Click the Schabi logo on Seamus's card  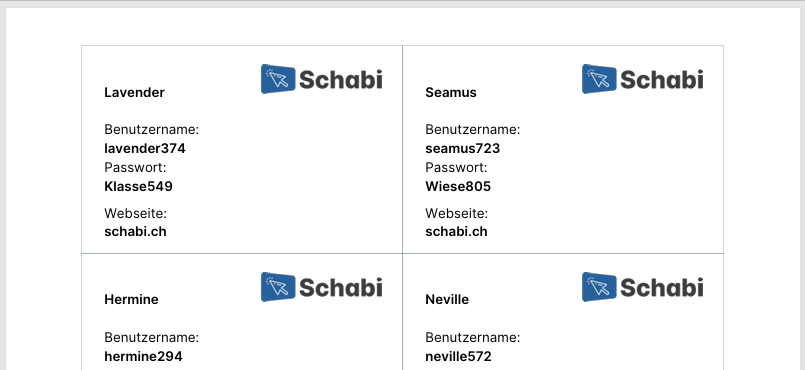643,79
